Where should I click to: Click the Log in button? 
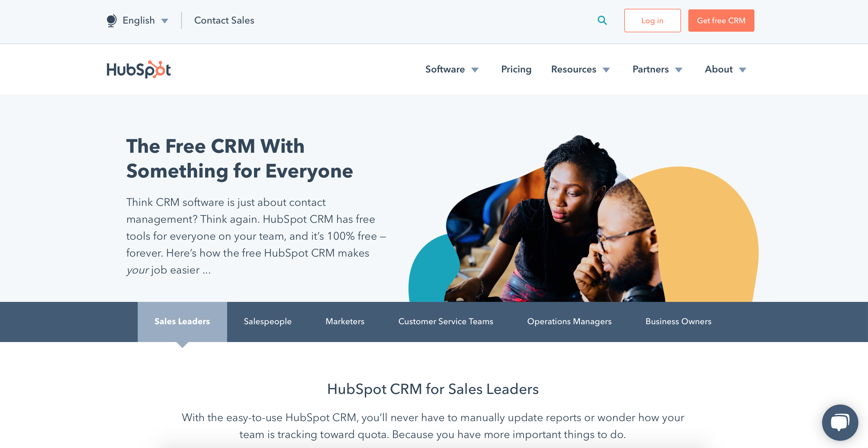point(652,21)
